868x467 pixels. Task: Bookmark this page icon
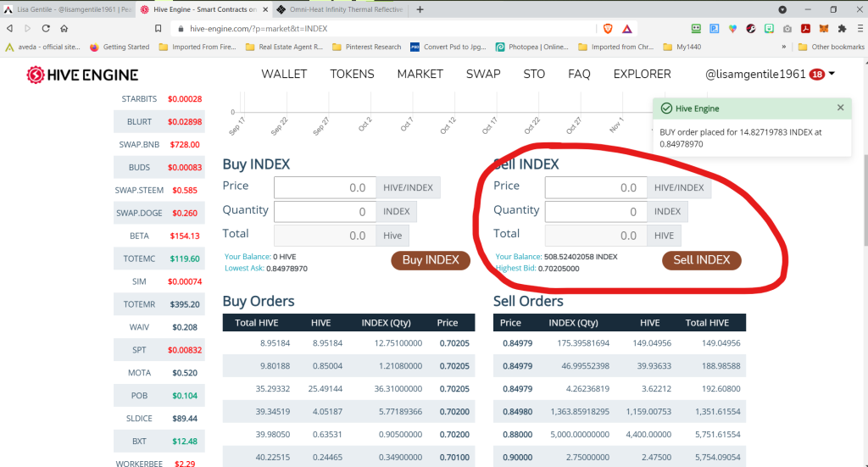pyautogui.click(x=159, y=28)
